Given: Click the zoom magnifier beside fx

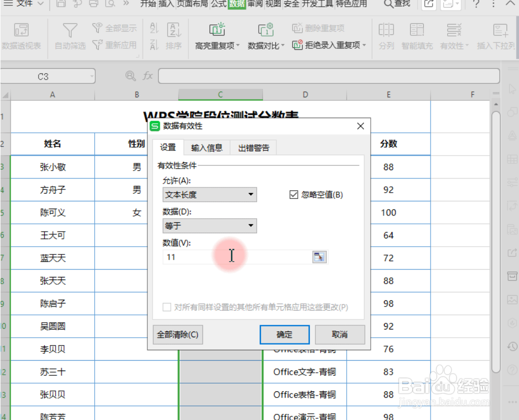Looking at the screenshot, I should [x=131, y=76].
